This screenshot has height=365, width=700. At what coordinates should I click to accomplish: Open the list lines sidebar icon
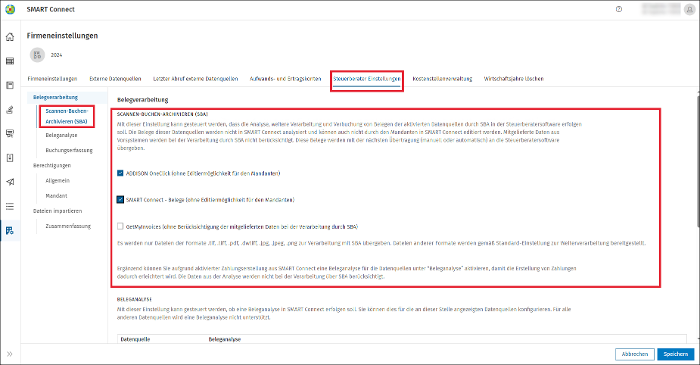pyautogui.click(x=10, y=206)
